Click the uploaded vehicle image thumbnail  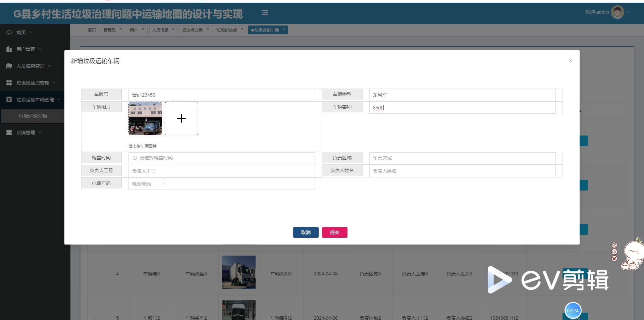[x=145, y=118]
